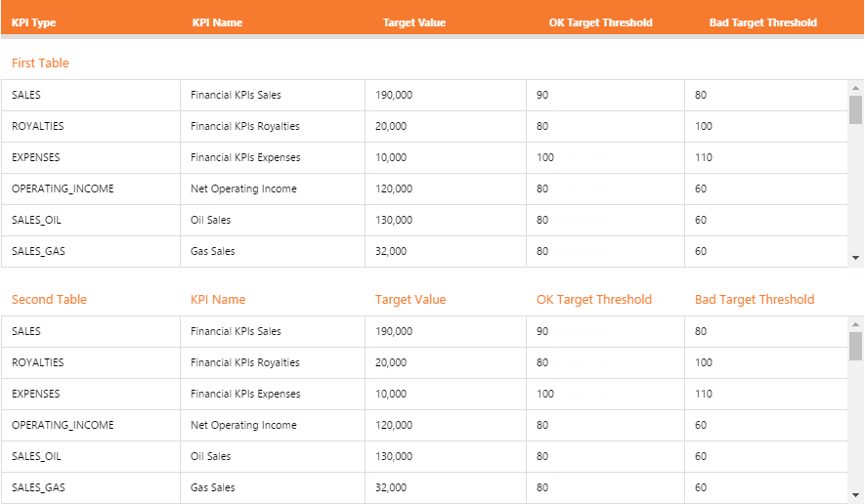Click top OK Target Threshold header
The image size is (865, 504).
click(600, 22)
